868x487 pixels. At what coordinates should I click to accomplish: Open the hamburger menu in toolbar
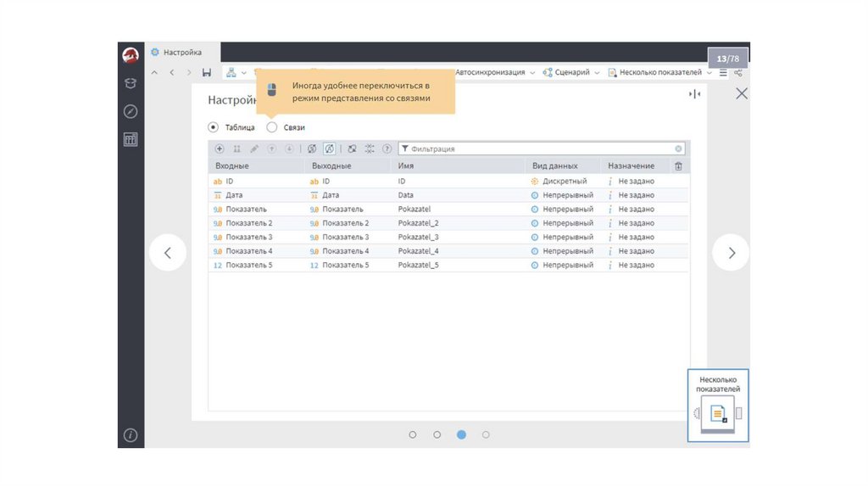pyautogui.click(x=723, y=73)
